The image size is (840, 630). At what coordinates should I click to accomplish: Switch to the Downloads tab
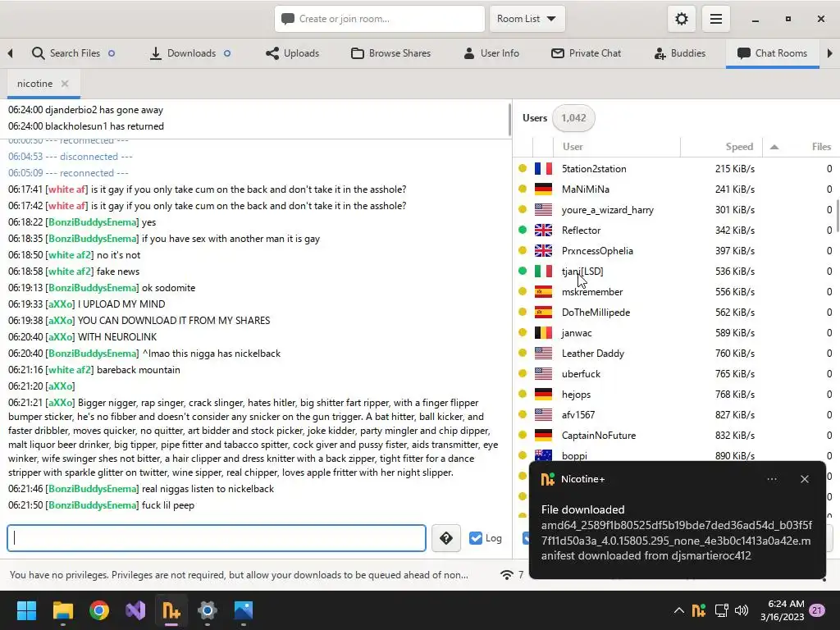(x=190, y=53)
